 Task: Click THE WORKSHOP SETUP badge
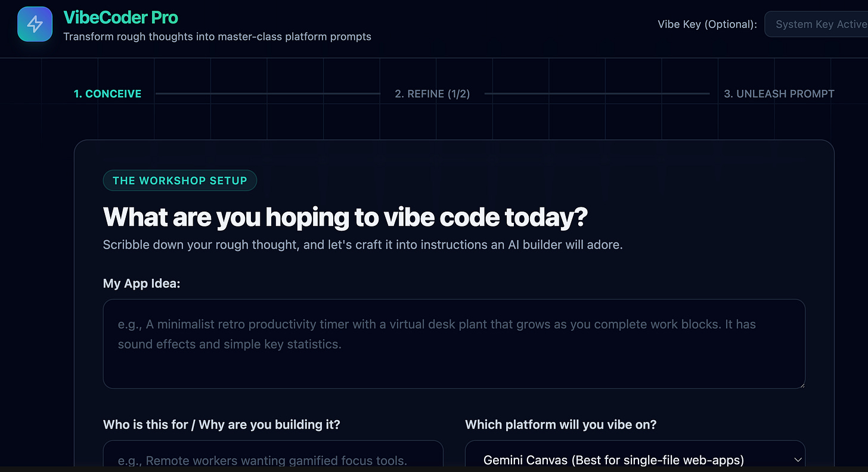point(180,181)
